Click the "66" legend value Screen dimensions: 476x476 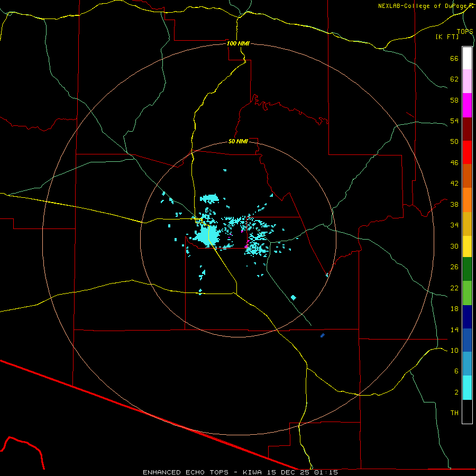454,58
